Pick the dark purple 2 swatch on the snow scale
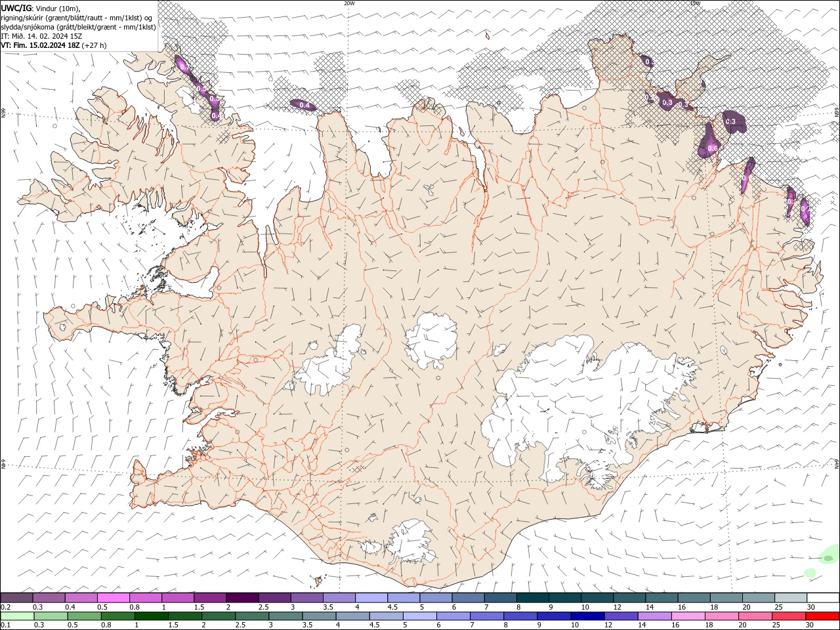This screenshot has width=840, height=630. tap(242, 598)
